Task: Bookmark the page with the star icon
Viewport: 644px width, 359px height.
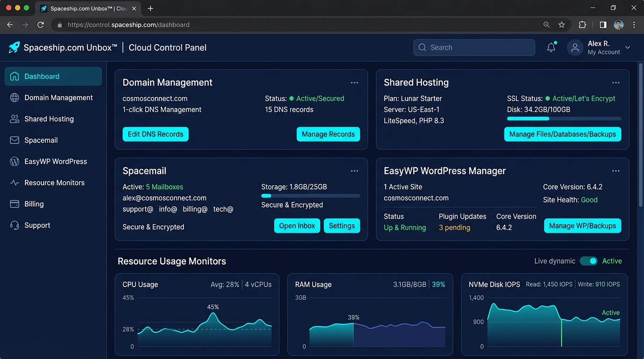Action: tap(562, 25)
